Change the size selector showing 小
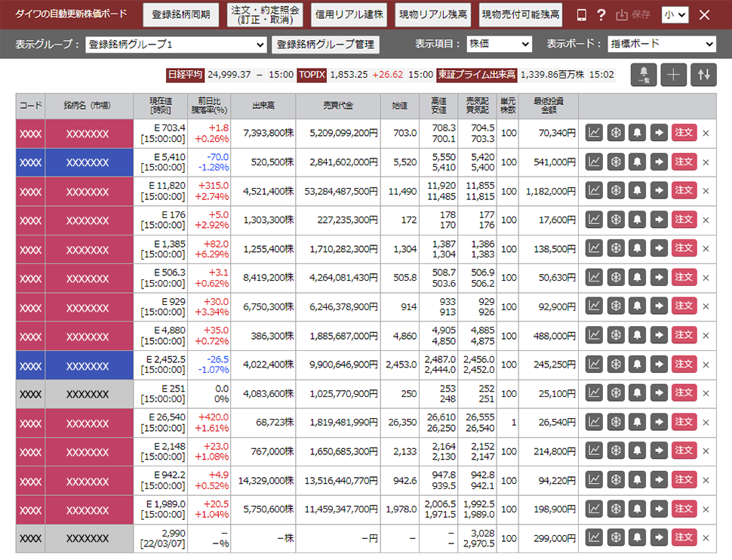 pos(675,15)
